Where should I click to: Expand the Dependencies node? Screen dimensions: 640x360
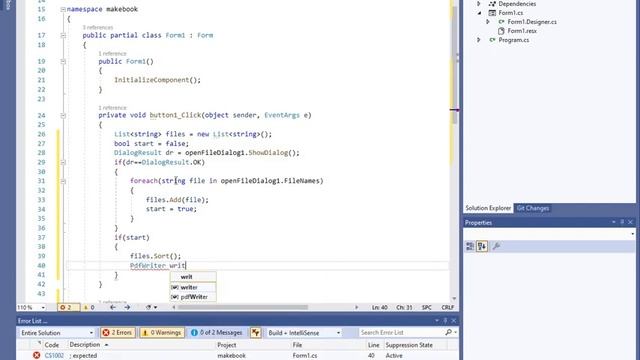479,4
